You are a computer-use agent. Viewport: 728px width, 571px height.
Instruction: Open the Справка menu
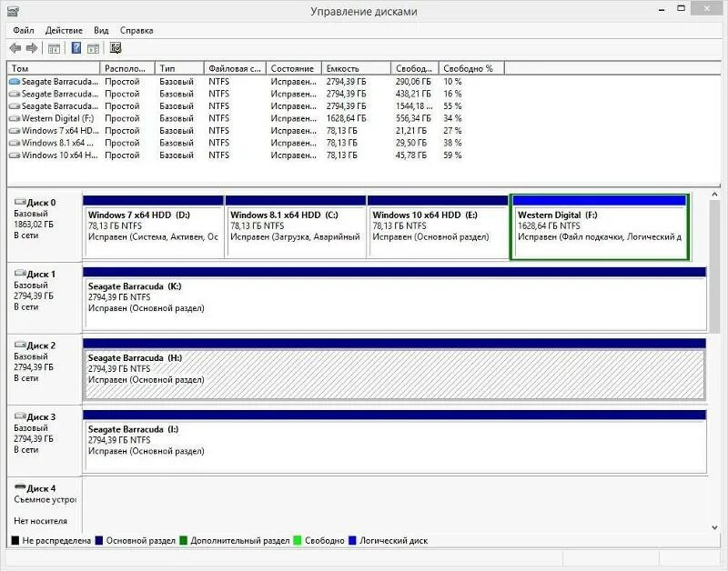coord(136,31)
